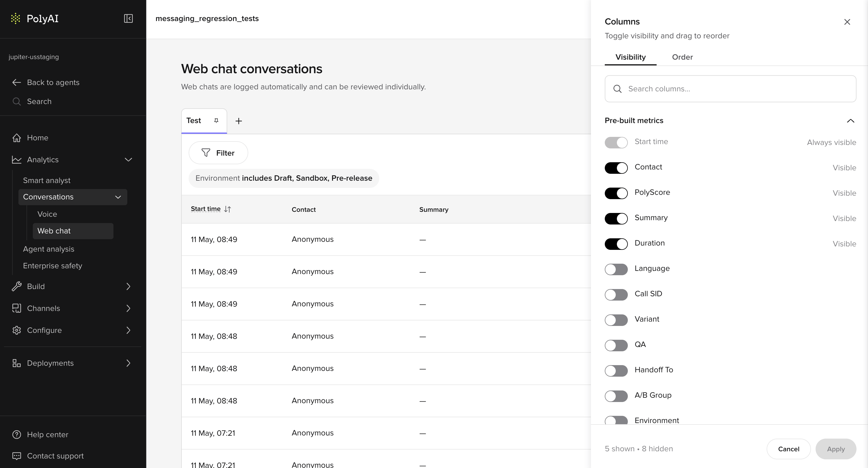Toggle the Start time column switch
This screenshot has height=468, width=868.
(616, 143)
